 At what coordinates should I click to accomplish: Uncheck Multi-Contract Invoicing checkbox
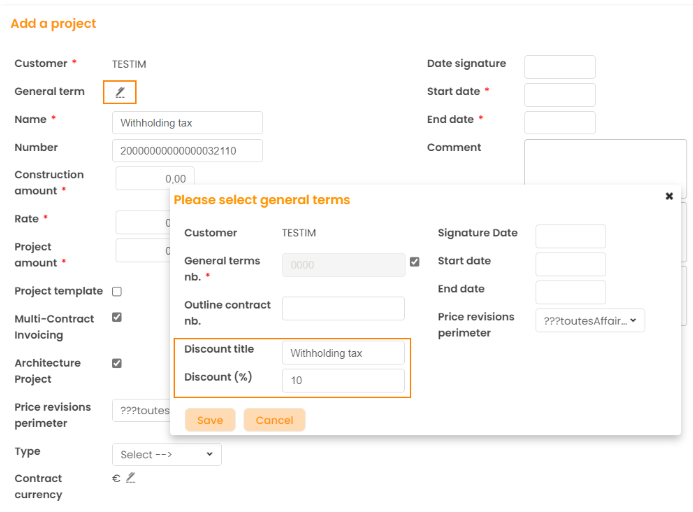pyautogui.click(x=117, y=317)
